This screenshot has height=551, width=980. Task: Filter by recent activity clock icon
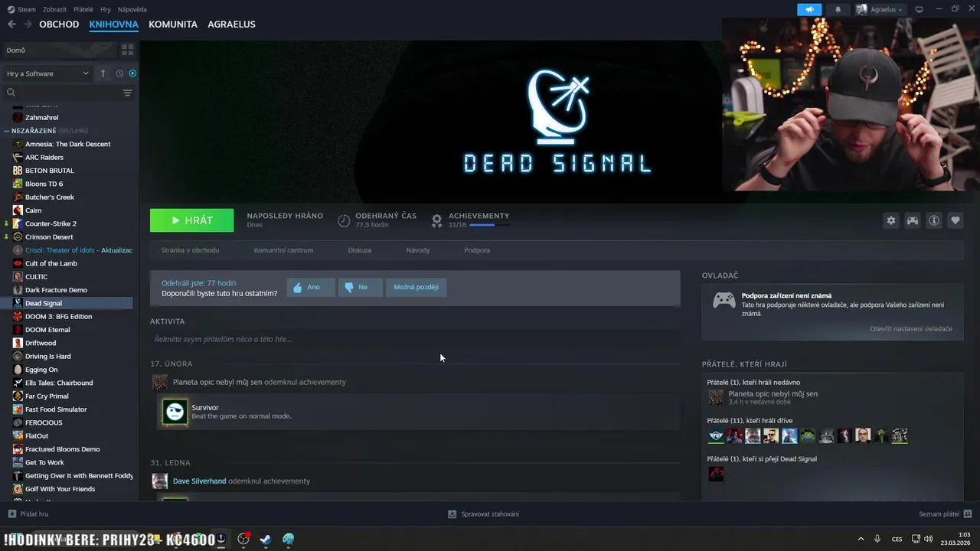pyautogui.click(x=119, y=73)
